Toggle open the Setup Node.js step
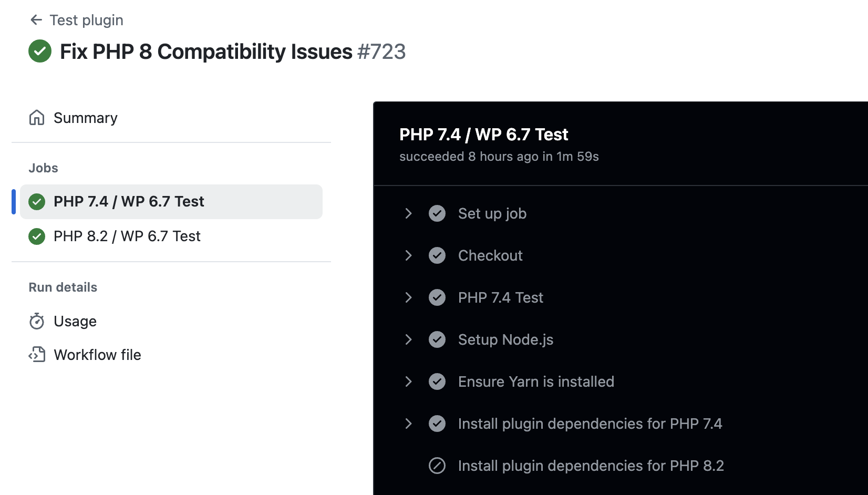This screenshot has width=868, height=495. click(x=408, y=339)
